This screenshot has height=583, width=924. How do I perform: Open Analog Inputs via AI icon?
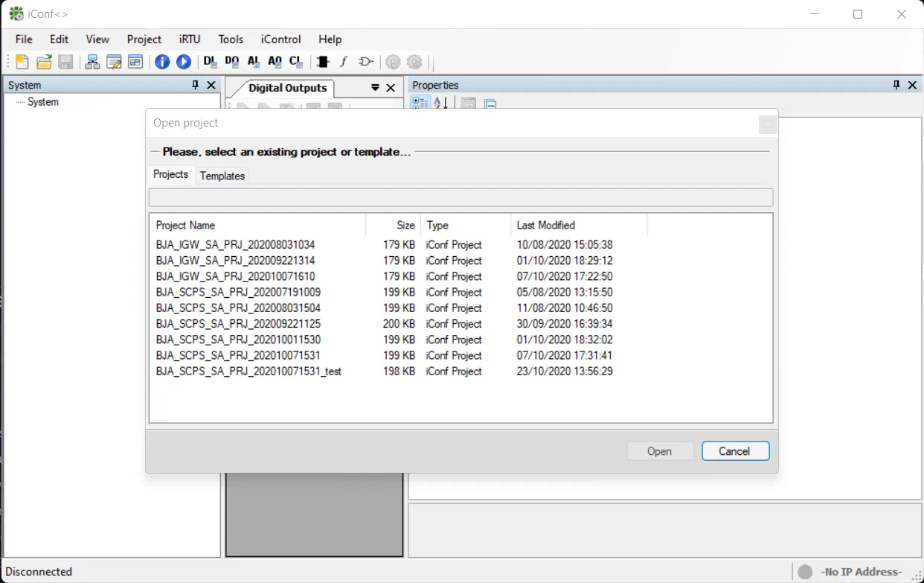254,62
